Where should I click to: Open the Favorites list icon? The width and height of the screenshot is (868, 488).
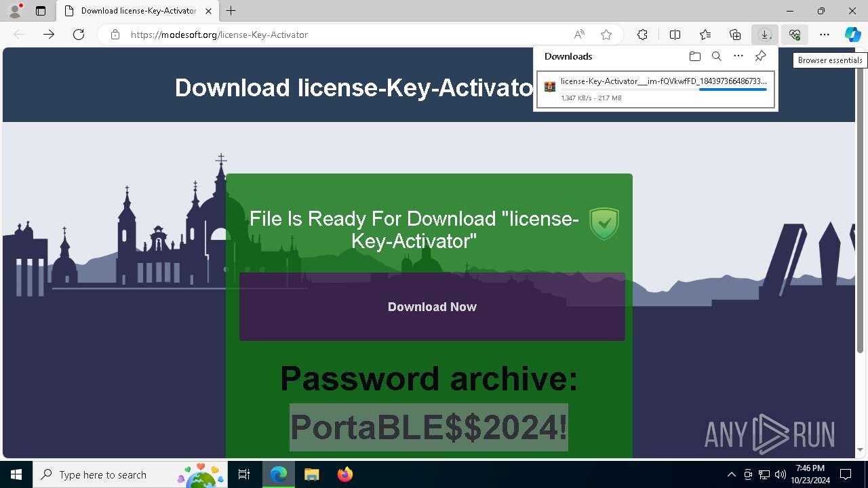tap(705, 35)
